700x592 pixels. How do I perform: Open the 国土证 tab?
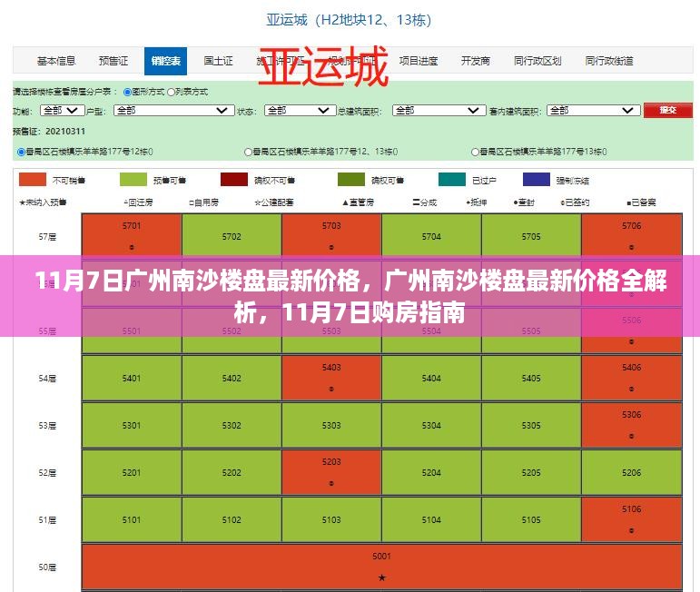click(x=218, y=61)
